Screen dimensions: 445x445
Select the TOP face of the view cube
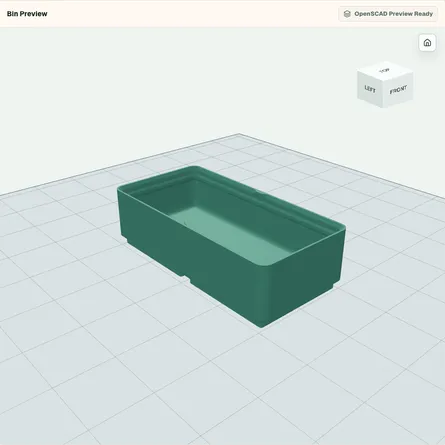coord(384,71)
